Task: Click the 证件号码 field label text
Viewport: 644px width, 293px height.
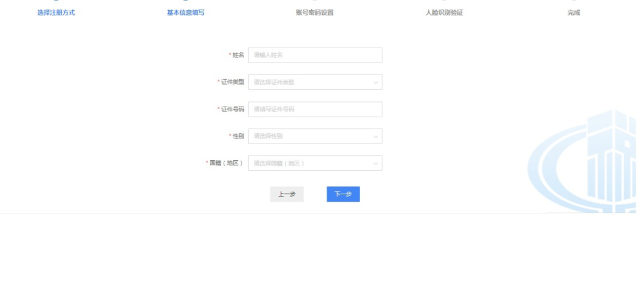Action: point(233,110)
